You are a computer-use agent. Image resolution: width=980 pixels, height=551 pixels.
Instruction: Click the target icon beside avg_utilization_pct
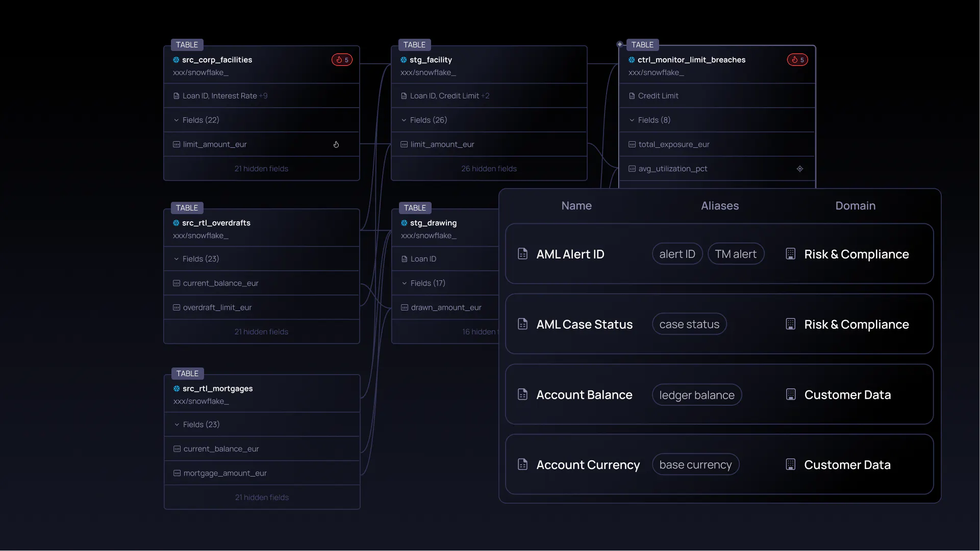tap(800, 169)
